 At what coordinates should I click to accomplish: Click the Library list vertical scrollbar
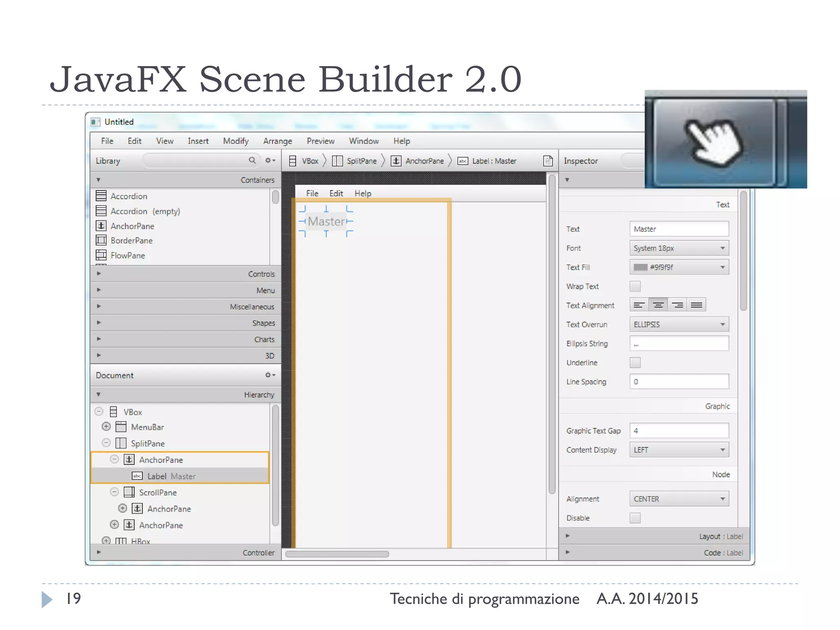coord(275,197)
